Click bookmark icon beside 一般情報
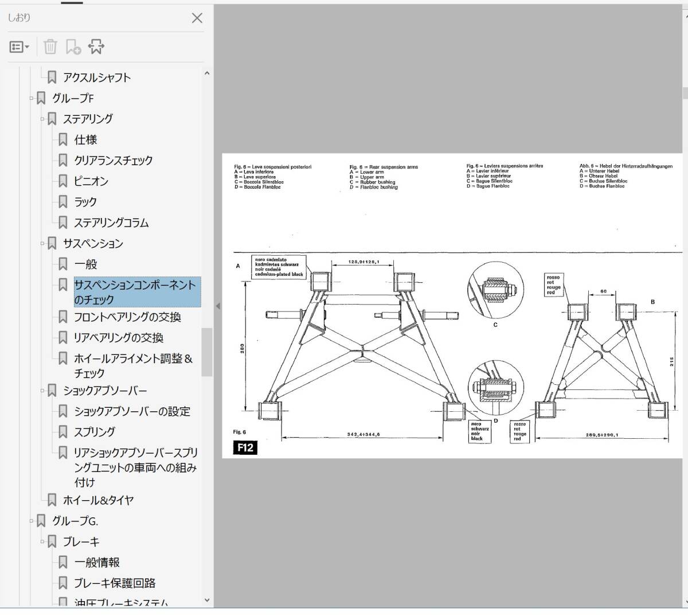The height and width of the screenshot is (616, 688). [63, 562]
